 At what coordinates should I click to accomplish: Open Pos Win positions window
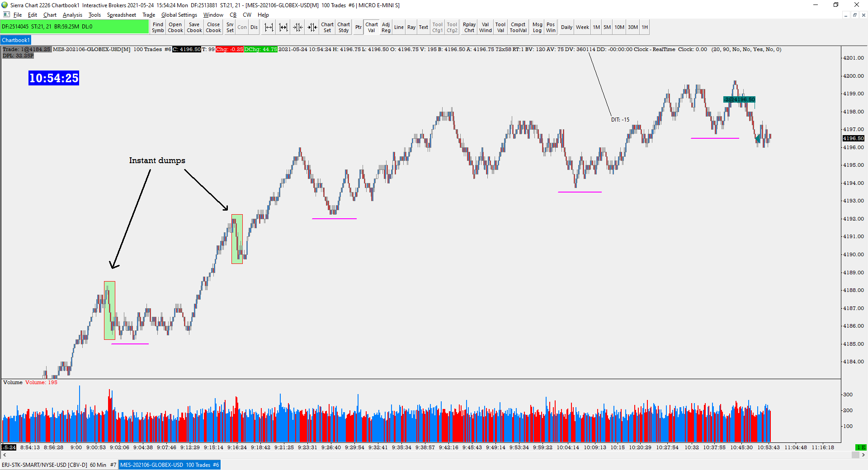(551, 27)
